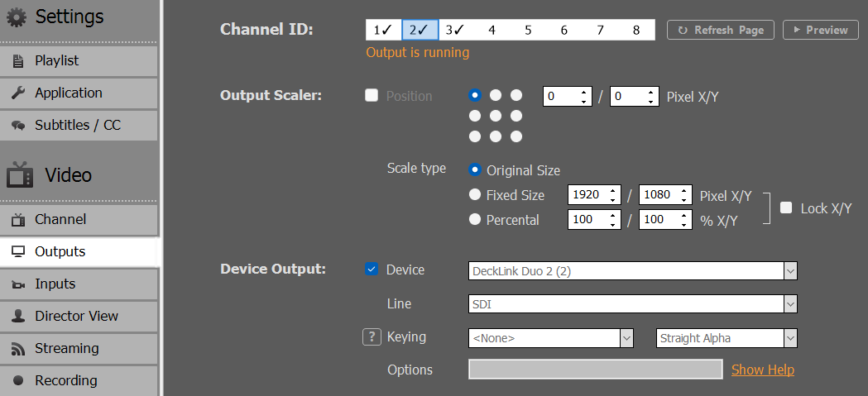Increase Fixed Size width stepper up

613,189
